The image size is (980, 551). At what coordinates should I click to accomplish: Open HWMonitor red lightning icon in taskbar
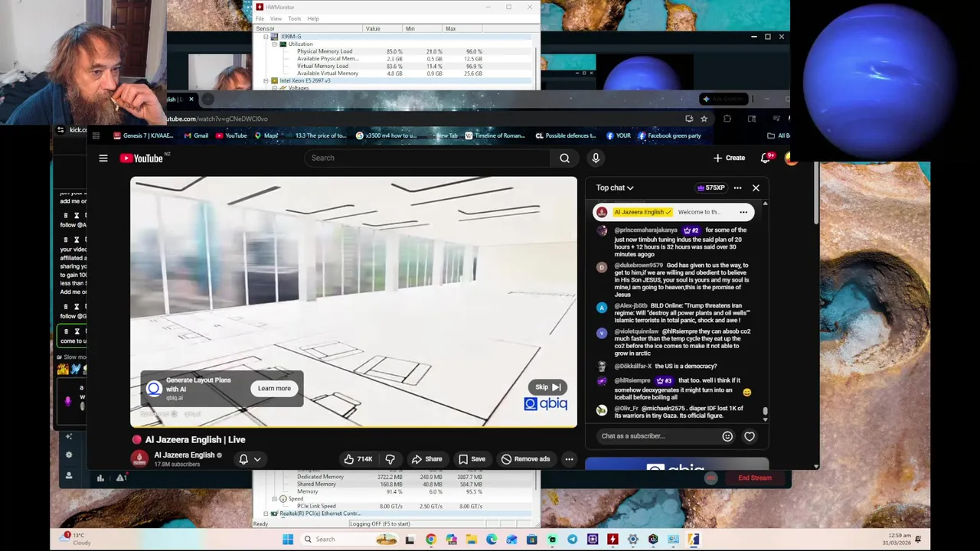point(612,540)
